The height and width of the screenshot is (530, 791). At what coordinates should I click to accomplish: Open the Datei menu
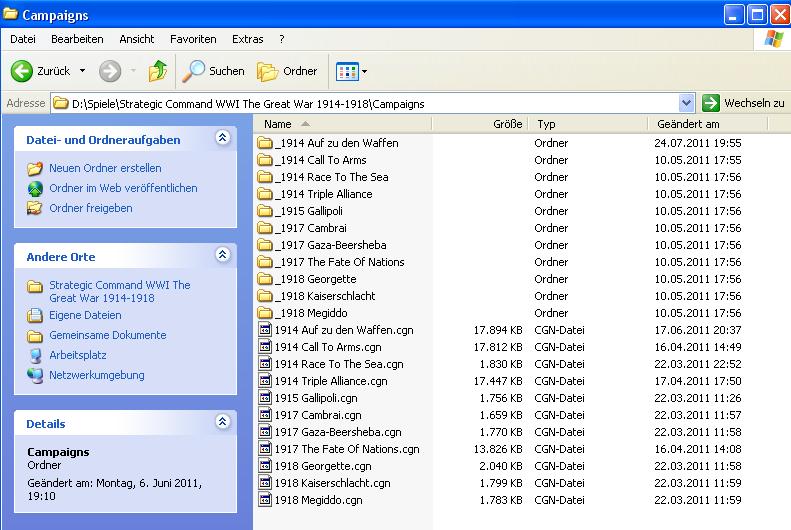click(23, 39)
